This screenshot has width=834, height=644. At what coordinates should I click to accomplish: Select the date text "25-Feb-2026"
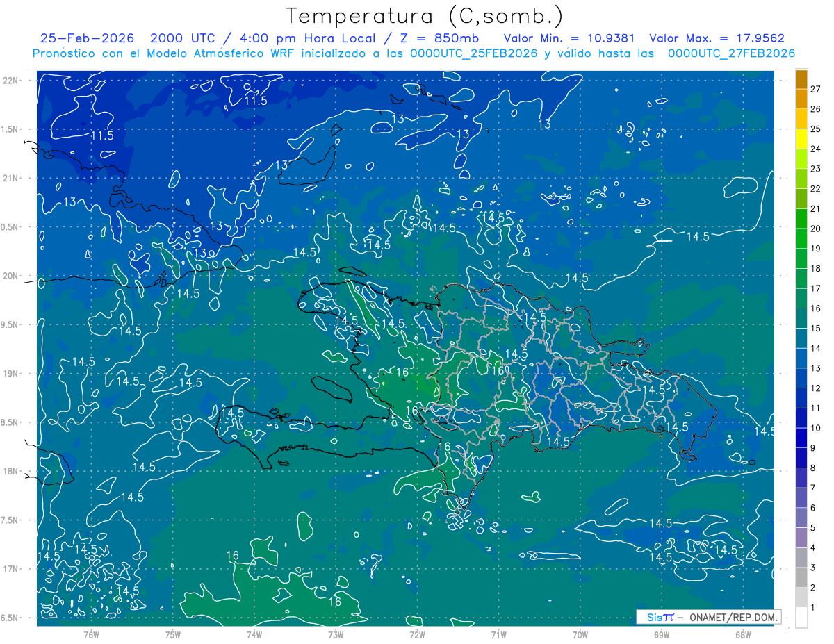(x=87, y=38)
